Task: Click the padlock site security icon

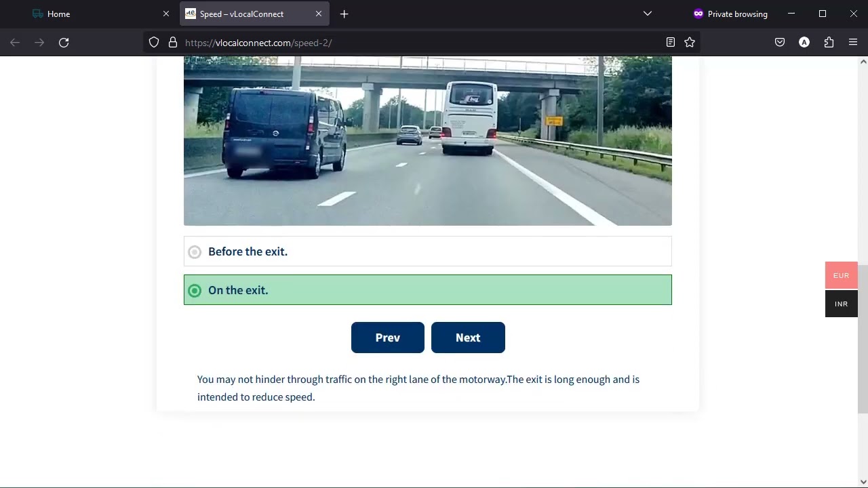Action: pos(173,43)
